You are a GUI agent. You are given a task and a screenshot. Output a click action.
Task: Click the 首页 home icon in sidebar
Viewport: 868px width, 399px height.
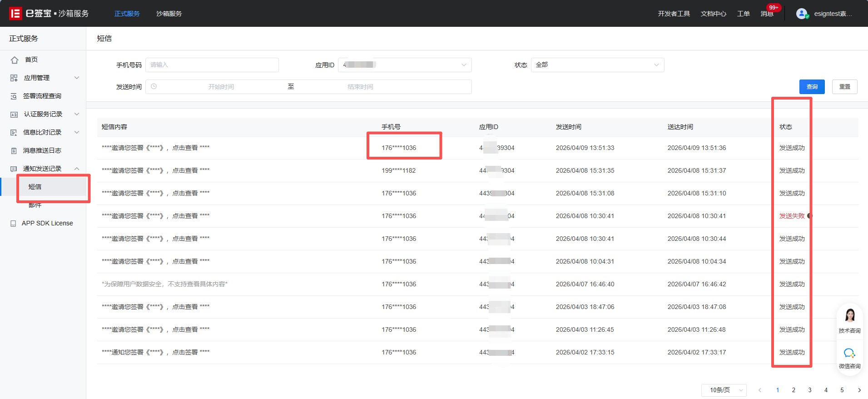click(15, 60)
